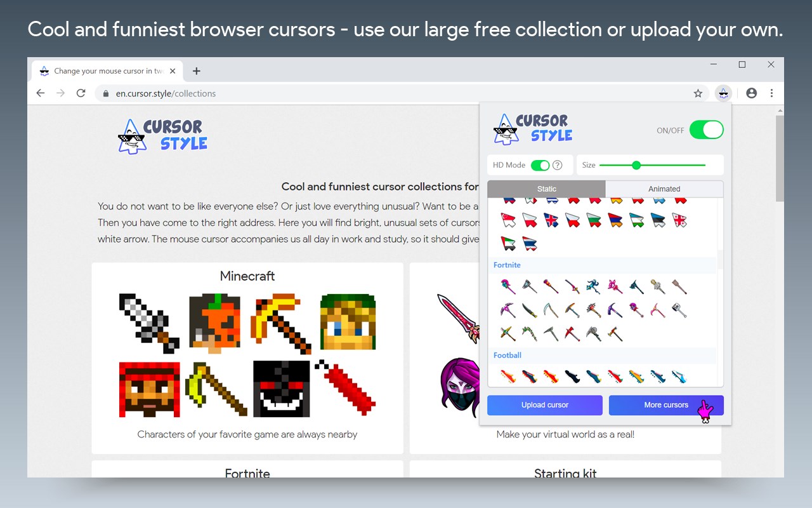Switch to the Animated cursors tab

click(x=664, y=189)
